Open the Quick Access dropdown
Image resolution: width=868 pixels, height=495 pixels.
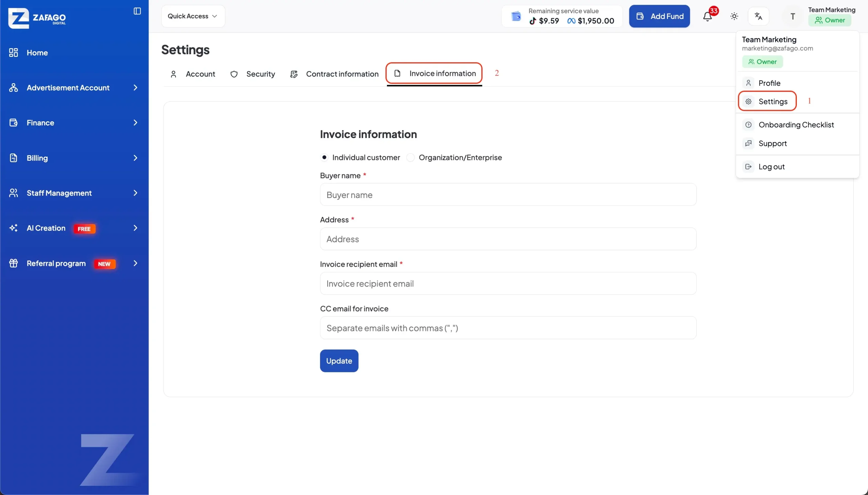point(193,16)
